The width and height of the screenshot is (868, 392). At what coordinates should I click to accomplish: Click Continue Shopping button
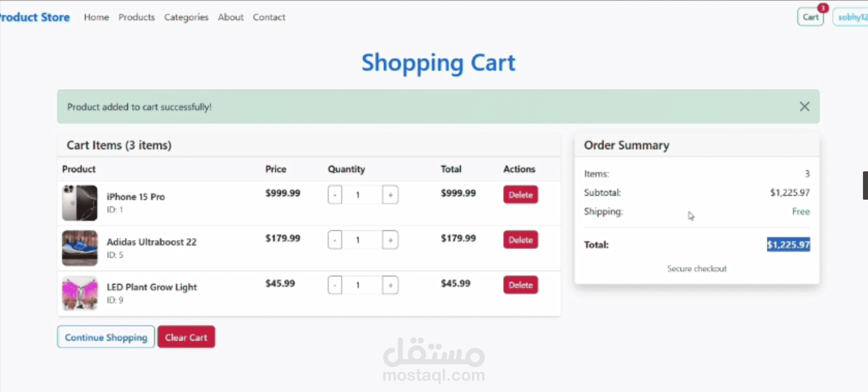tap(106, 337)
